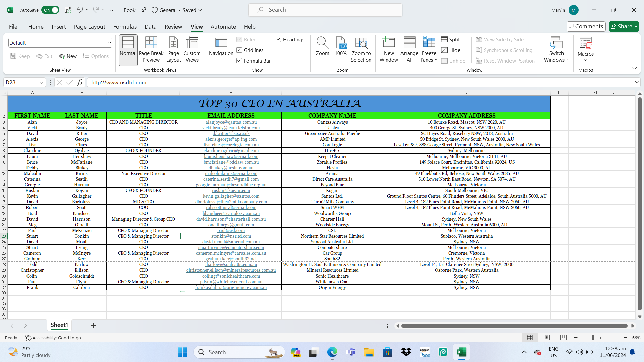This screenshot has height=362, width=644.
Task: Open the Name Box dropdown arrow
Action: click(x=41, y=83)
